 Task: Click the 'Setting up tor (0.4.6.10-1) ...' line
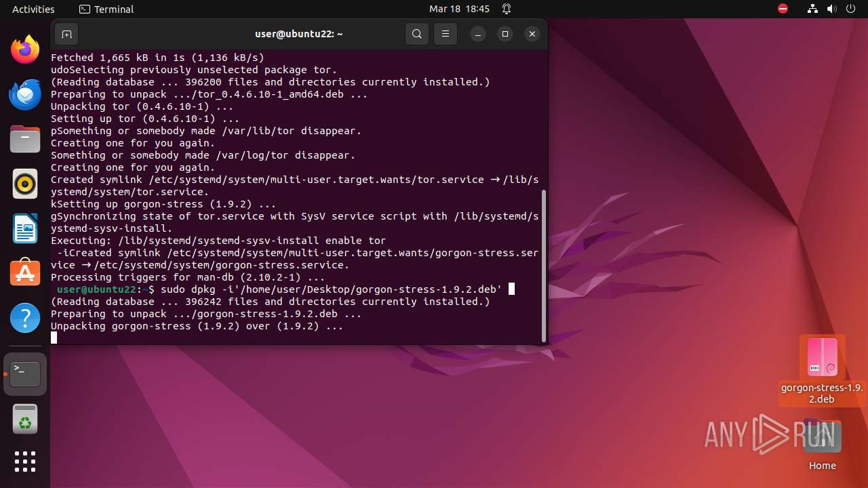(145, 119)
